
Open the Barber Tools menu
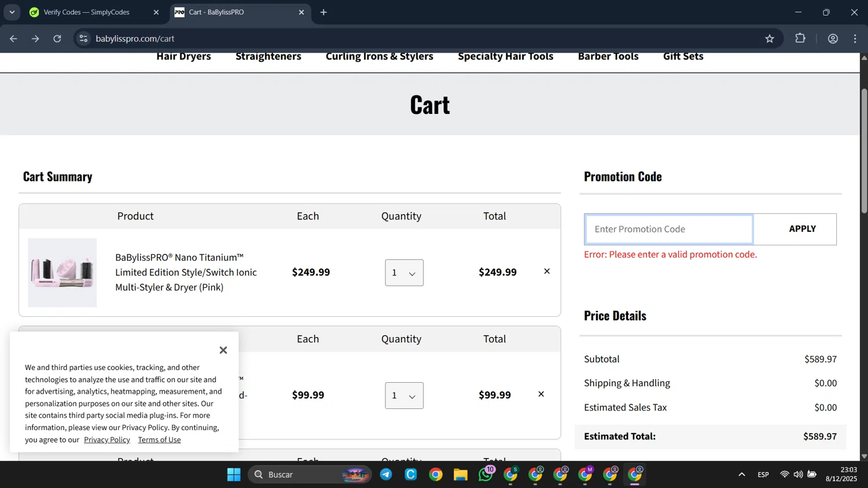coord(608,57)
